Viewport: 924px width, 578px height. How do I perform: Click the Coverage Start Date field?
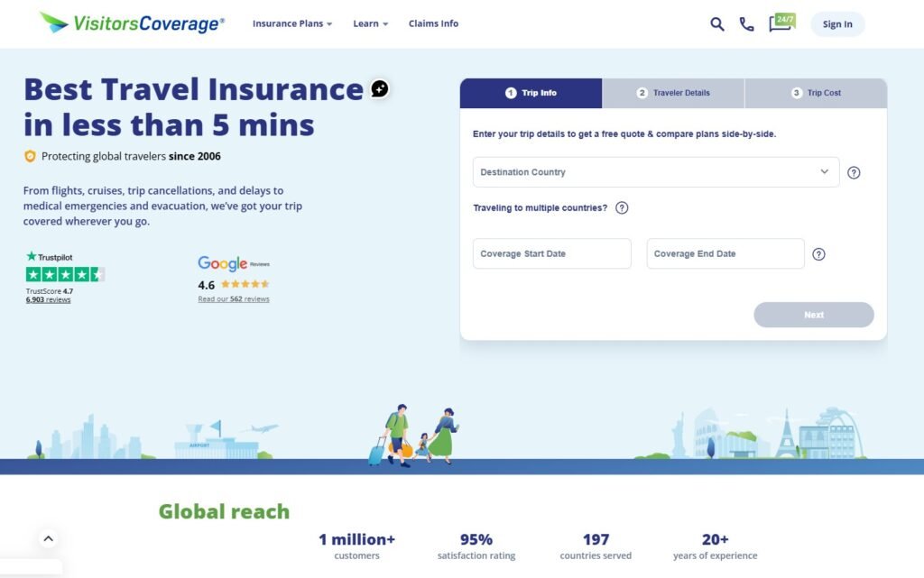click(551, 254)
